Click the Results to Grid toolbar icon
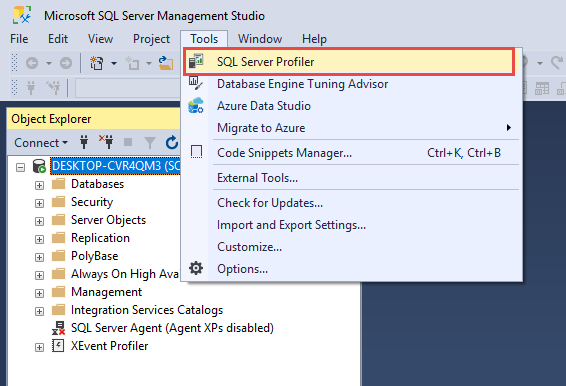Image resolution: width=566 pixels, height=386 pixels. (542, 88)
